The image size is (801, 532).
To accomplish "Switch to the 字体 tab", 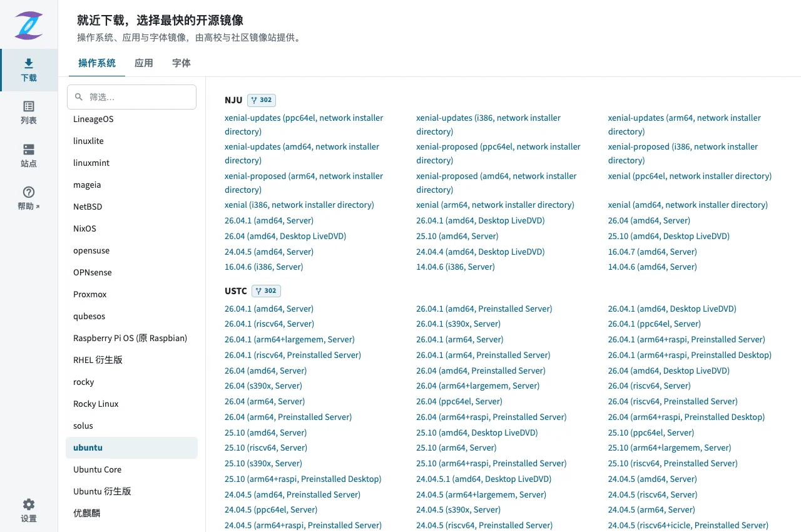I will [181, 63].
